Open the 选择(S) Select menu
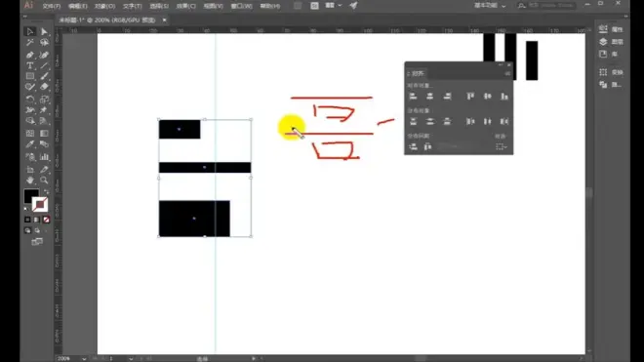Image resolution: width=644 pixels, height=362 pixels. [x=159, y=6]
